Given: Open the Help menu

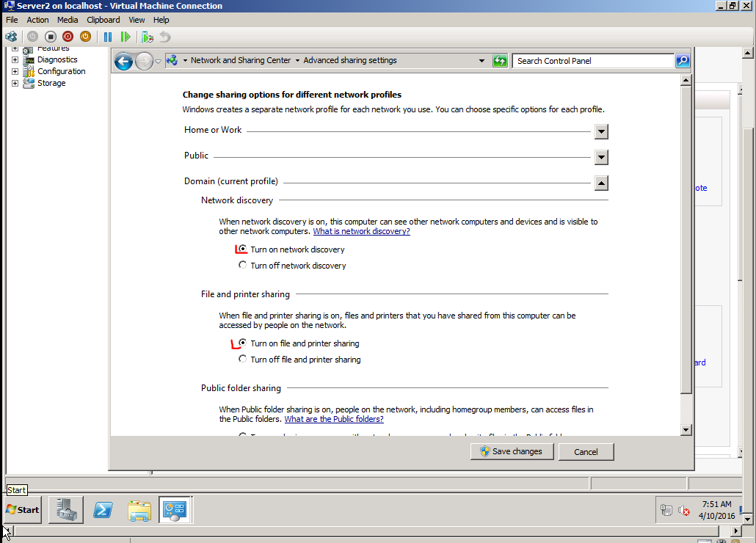Looking at the screenshot, I should pyautogui.click(x=161, y=20).
